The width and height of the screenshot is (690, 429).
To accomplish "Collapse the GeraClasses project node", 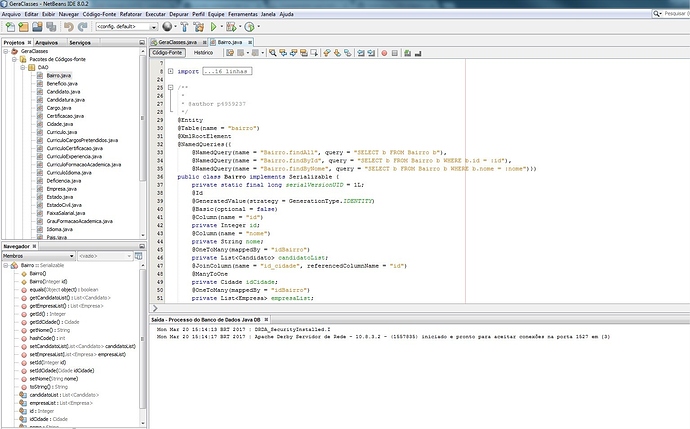I will point(7,52).
